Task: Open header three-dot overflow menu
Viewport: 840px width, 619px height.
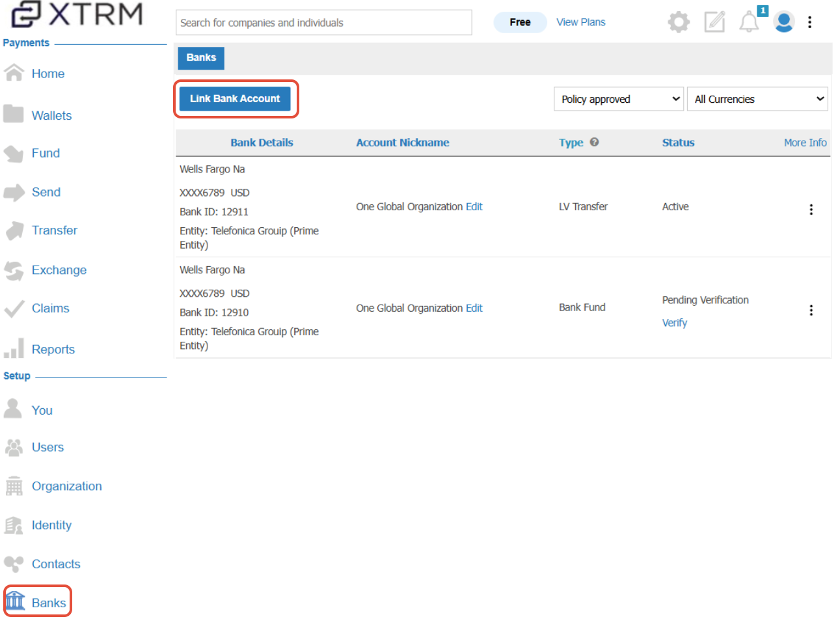Action: click(x=809, y=22)
